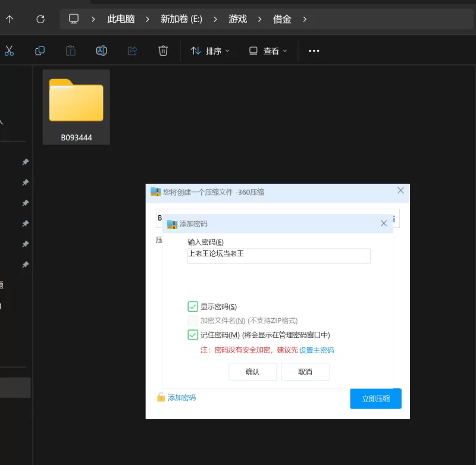Share the selected item
The width and height of the screenshot is (476, 465).
(x=132, y=51)
